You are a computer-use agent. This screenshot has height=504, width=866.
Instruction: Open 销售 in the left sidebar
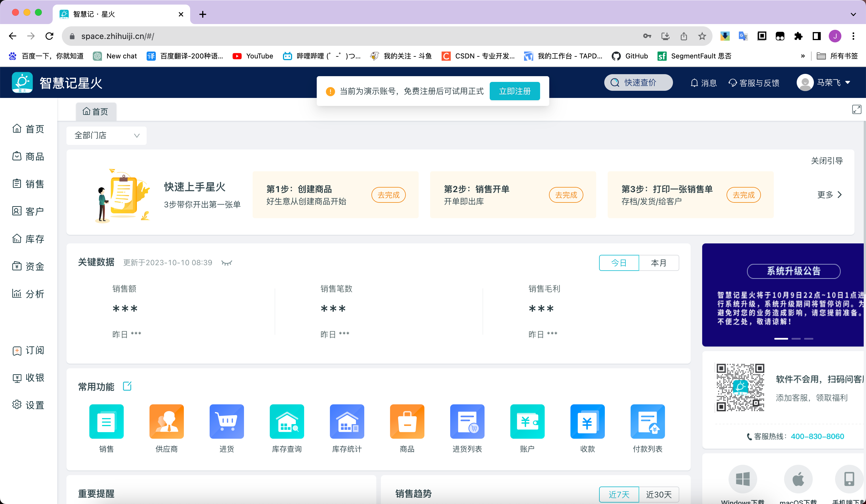pyautogui.click(x=29, y=184)
